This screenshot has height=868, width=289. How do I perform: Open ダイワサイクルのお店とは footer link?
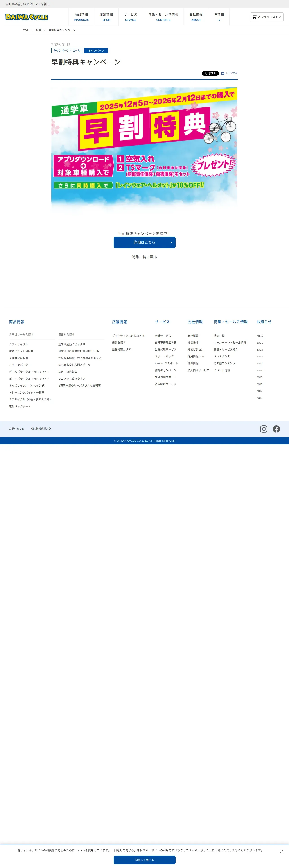[128, 336]
